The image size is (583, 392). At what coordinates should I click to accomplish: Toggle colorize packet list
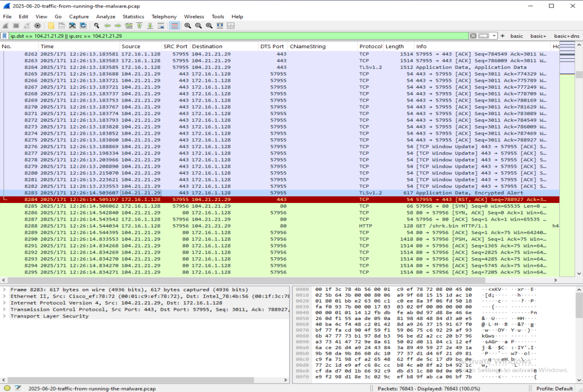175,26
